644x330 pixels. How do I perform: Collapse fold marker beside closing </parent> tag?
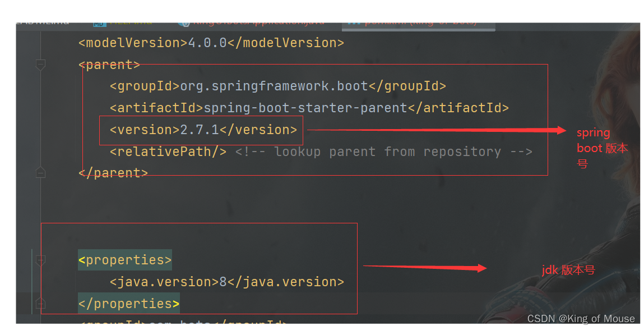(x=40, y=172)
